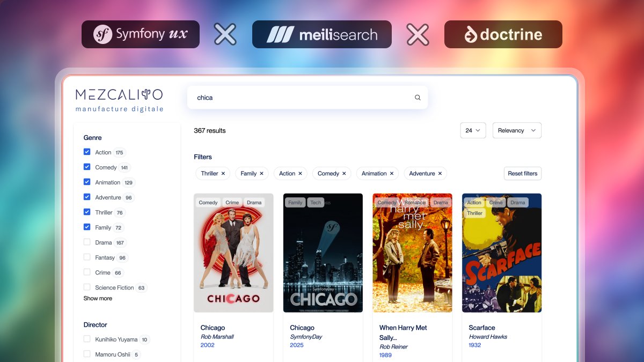
Task: Click the Chicago title by Rob Marshall
Action: tap(213, 328)
